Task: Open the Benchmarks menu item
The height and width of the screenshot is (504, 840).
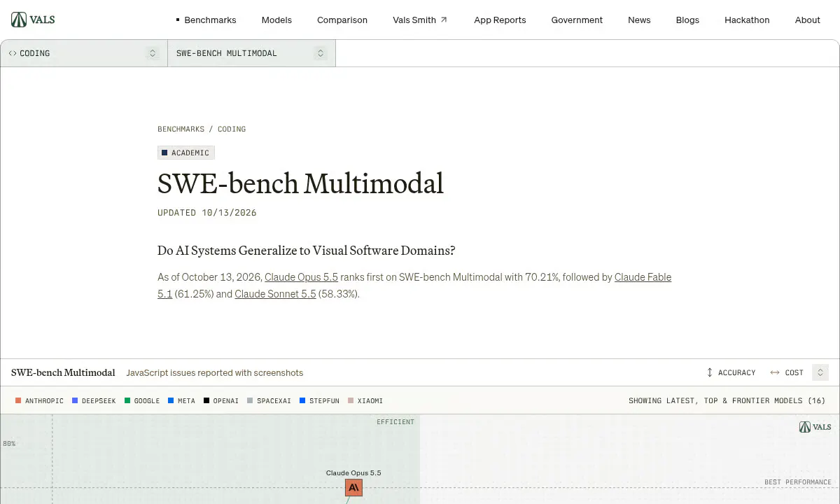Action: click(x=210, y=20)
